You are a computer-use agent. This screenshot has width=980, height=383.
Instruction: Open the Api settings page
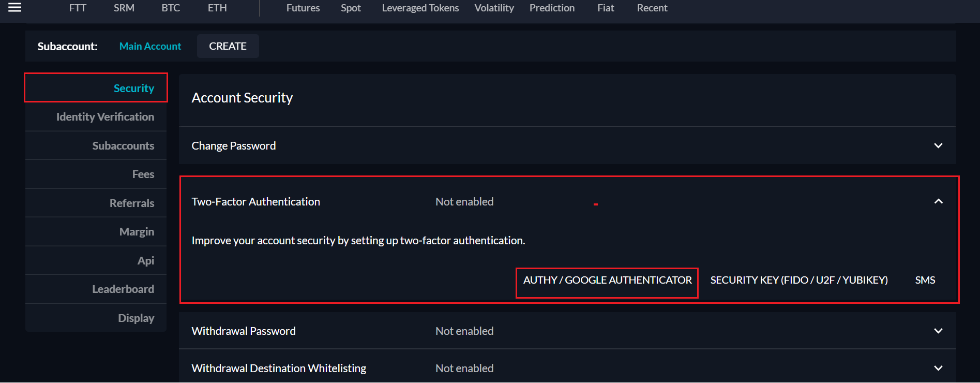145,261
